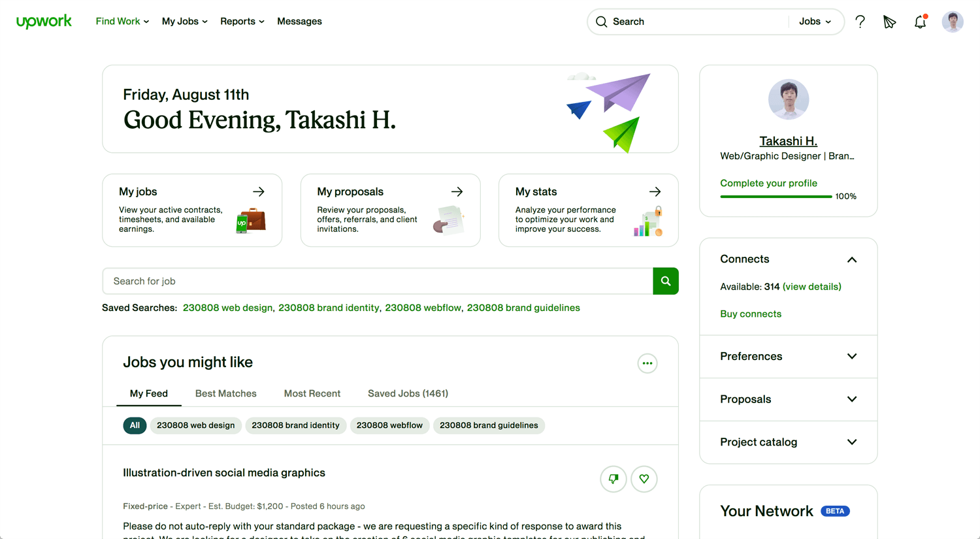Viewport: 980px width, 539px height.
Task: Open the Find Work dropdown menu
Action: tap(122, 22)
